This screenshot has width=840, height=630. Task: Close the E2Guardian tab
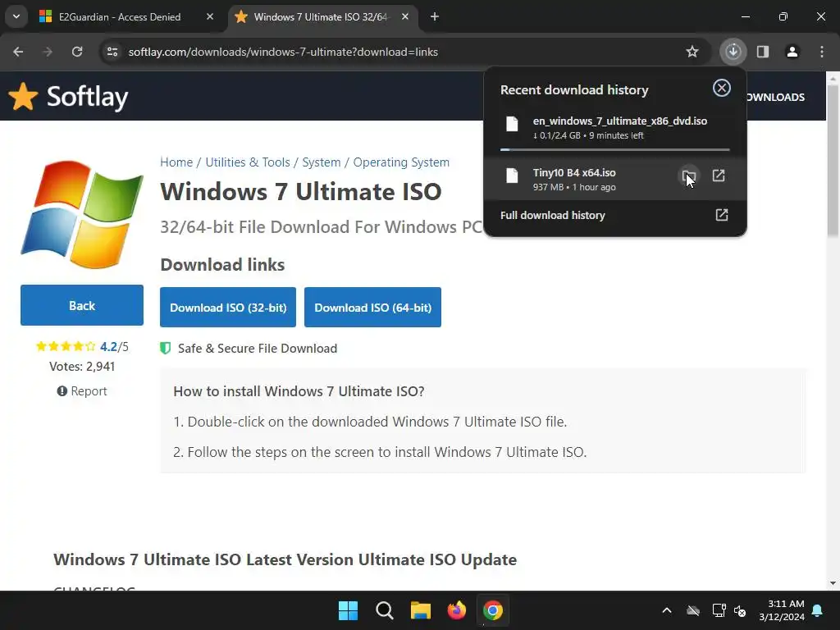210,16
